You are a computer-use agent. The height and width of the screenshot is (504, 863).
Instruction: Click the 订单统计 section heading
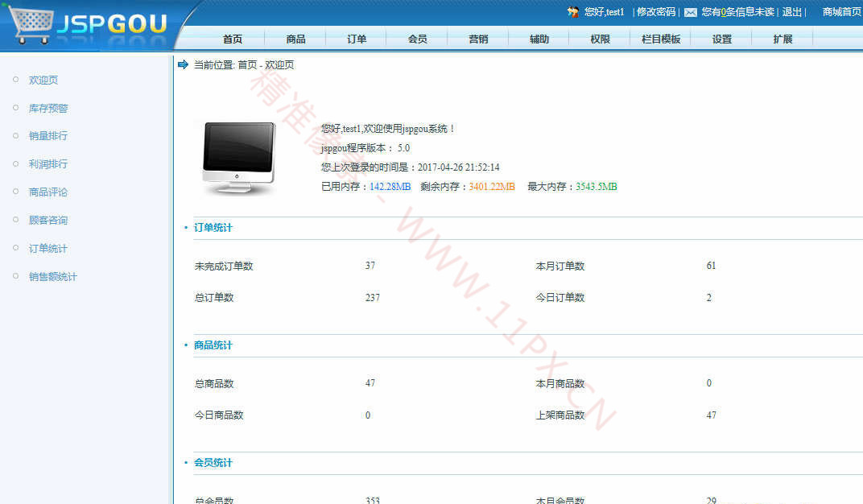click(x=213, y=228)
